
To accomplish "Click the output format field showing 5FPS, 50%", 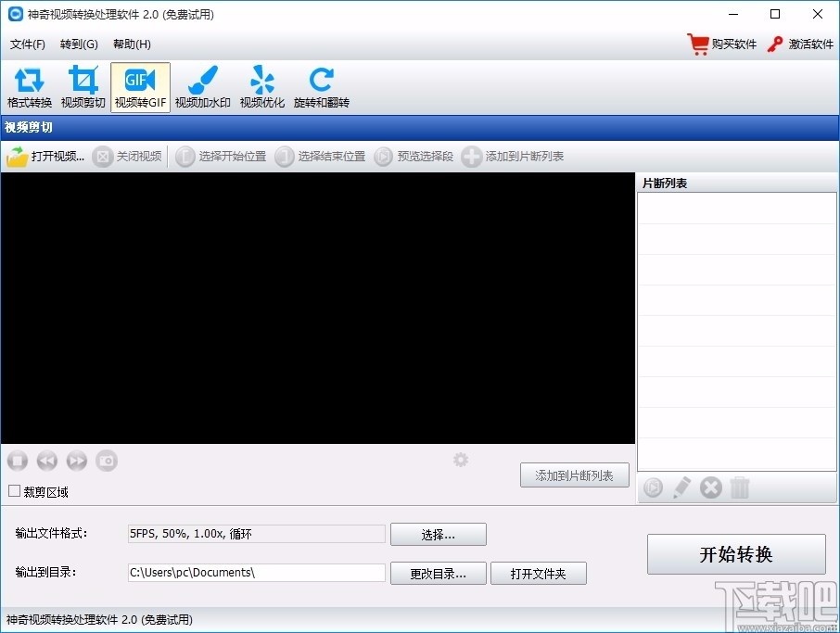I will click(257, 534).
